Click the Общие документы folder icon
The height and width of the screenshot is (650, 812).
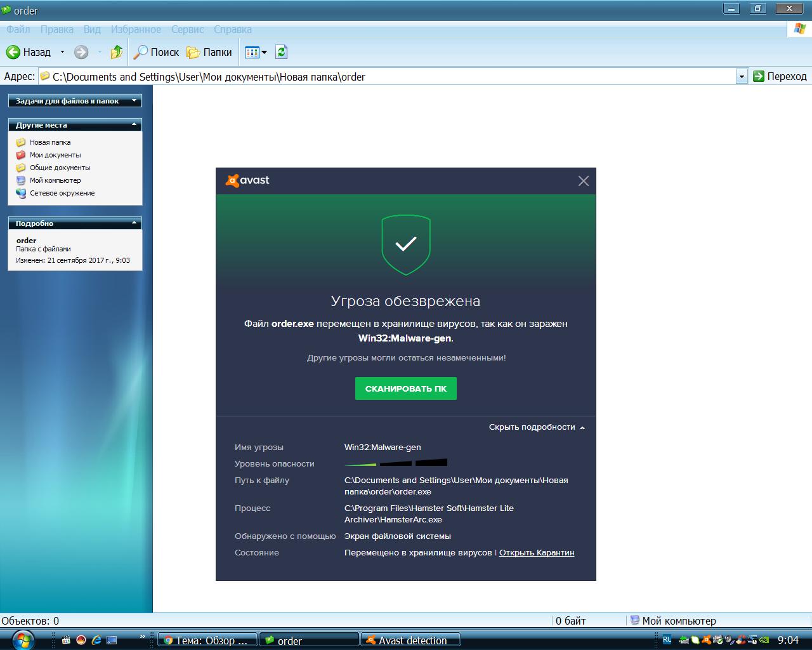[x=21, y=168]
